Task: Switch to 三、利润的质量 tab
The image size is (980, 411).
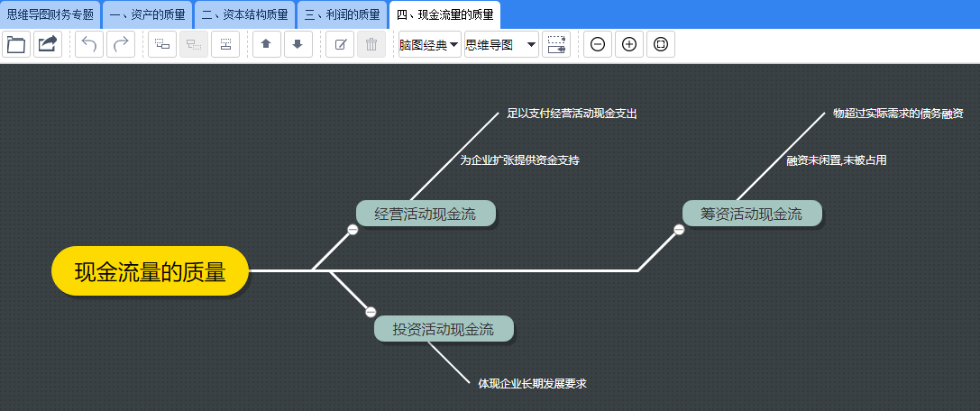Action: point(342,14)
